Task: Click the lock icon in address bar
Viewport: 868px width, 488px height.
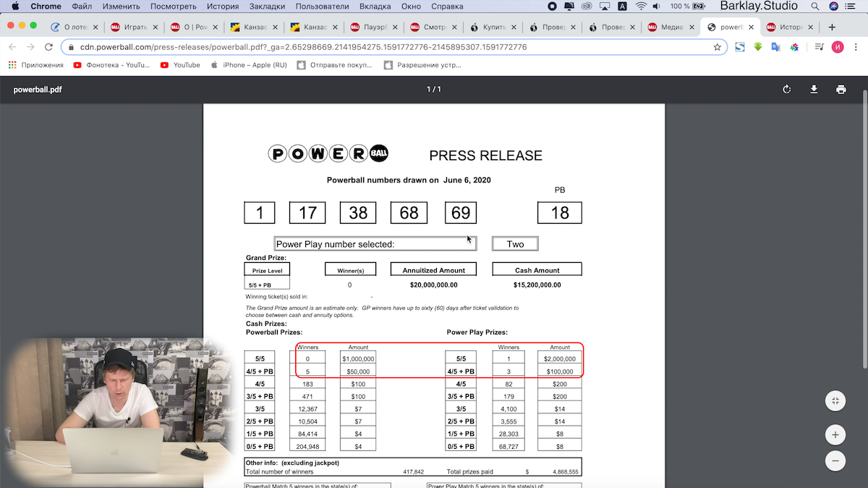Action: 71,47
